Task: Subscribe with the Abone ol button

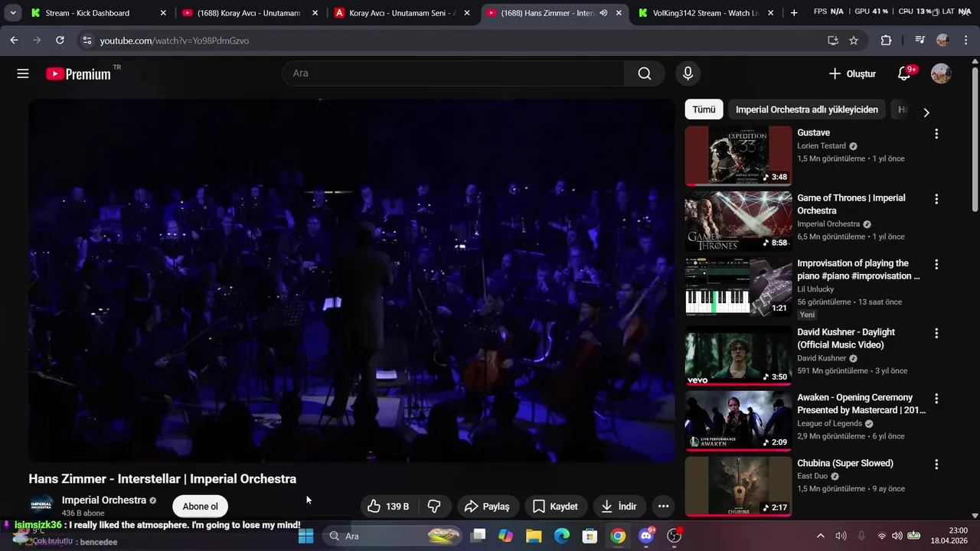Action: (200, 506)
